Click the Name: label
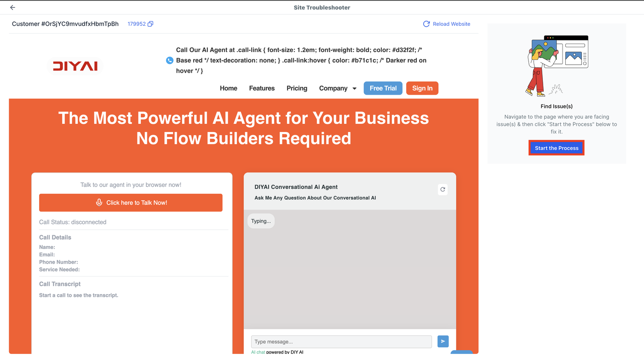 tap(47, 247)
